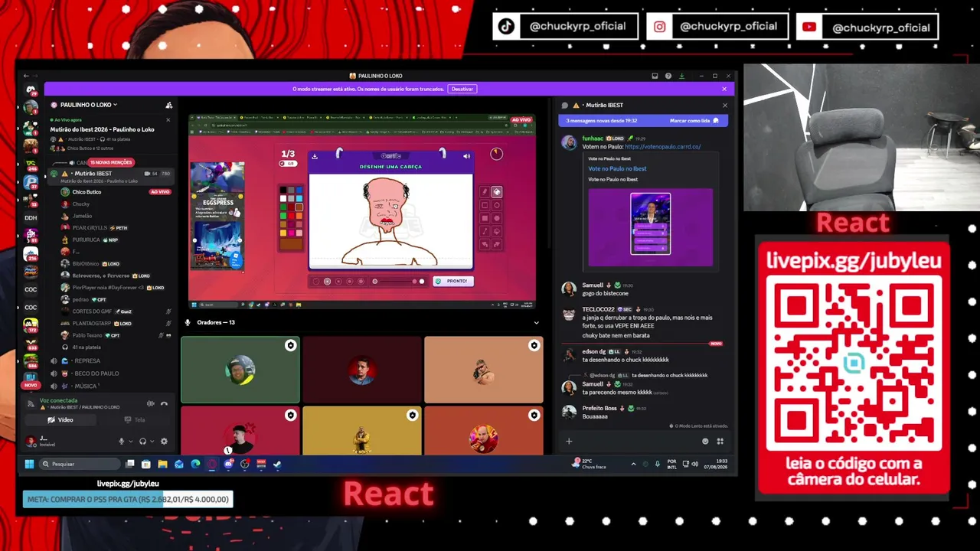Open File Explorer from taskbar
The width and height of the screenshot is (980, 551).
tap(162, 464)
